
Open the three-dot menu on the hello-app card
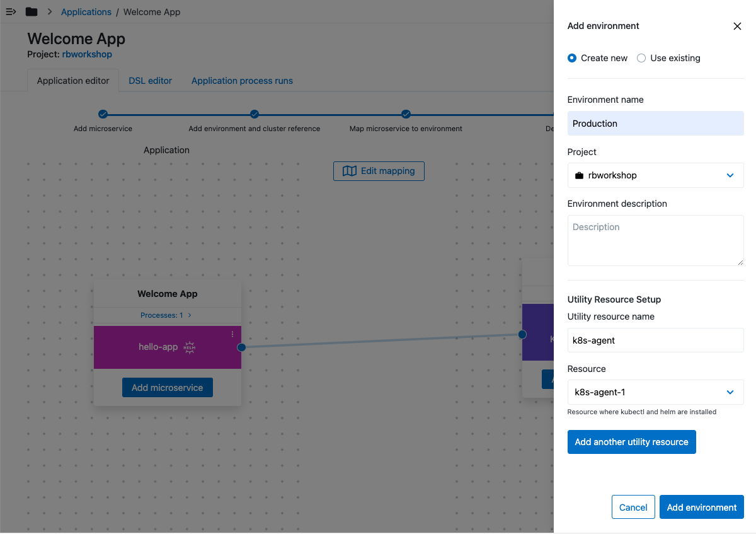[x=232, y=334]
